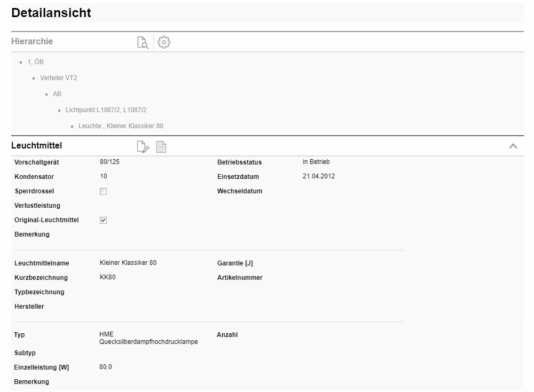Click the document search icon beside Hierarchie

click(x=143, y=42)
